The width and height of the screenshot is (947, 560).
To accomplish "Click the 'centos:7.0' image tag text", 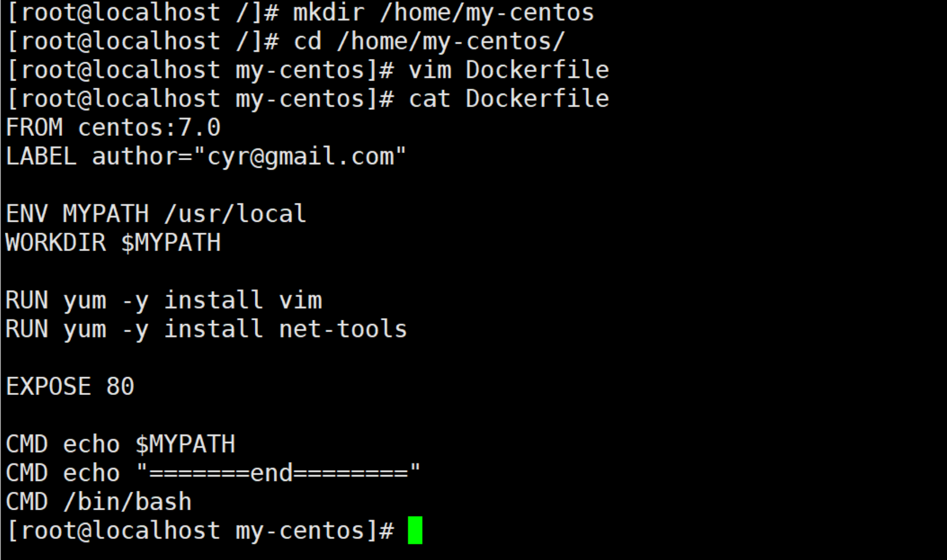I will 149,128.
